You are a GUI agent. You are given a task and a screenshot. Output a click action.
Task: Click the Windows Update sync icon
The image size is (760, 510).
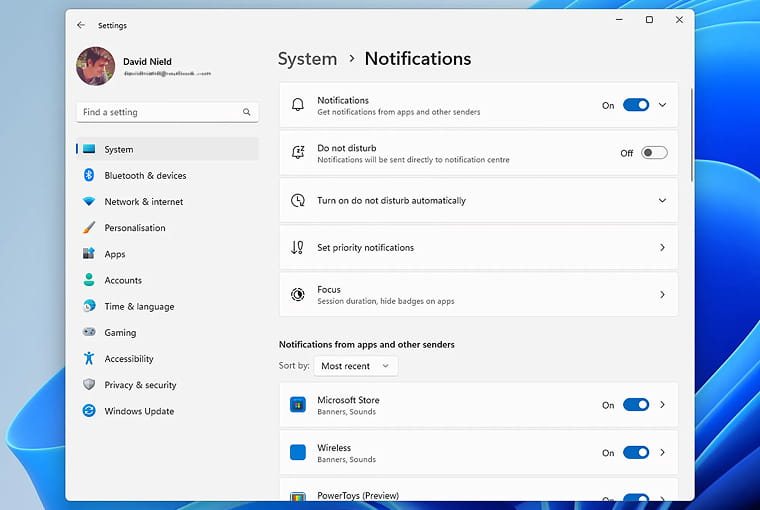click(x=89, y=411)
